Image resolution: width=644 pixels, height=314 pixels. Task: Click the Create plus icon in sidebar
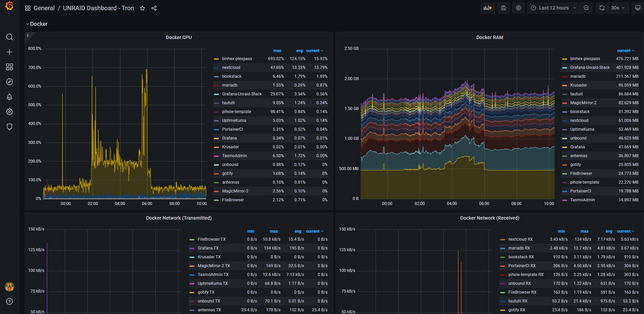(x=9, y=52)
